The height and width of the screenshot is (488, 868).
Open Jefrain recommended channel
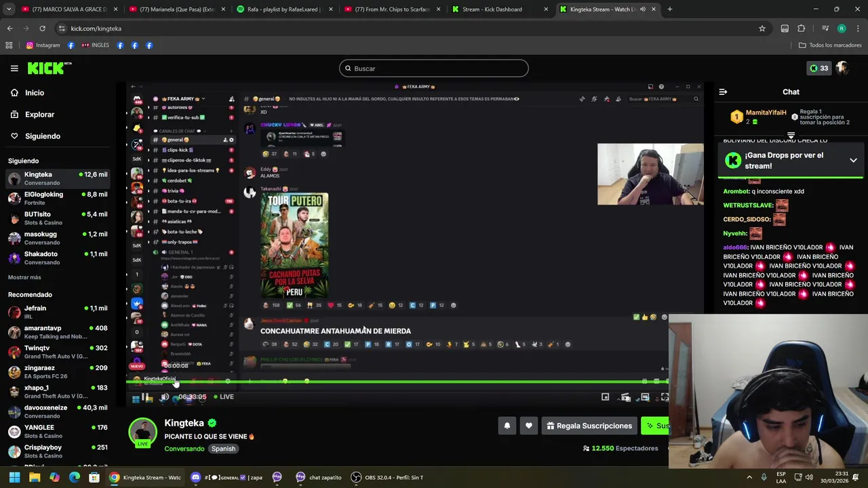pyautogui.click(x=58, y=312)
